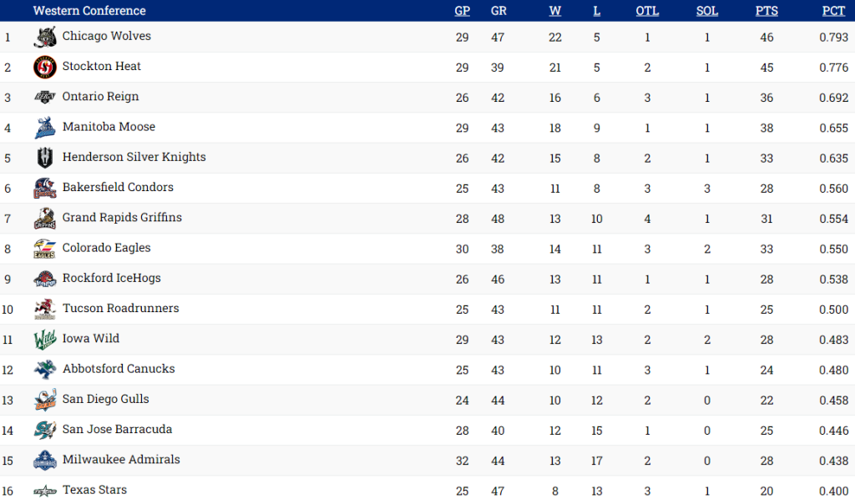
Task: Open the Ontario Reign team link
Action: click(x=100, y=97)
